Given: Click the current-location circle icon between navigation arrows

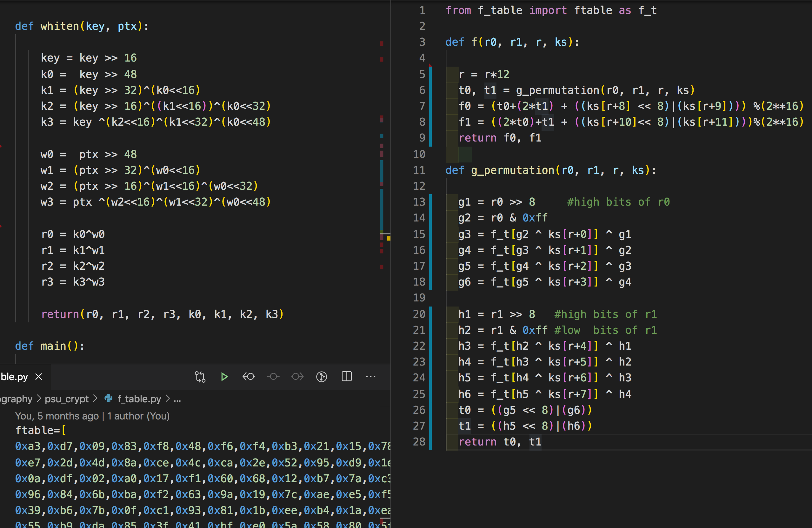Looking at the screenshot, I should (x=273, y=377).
